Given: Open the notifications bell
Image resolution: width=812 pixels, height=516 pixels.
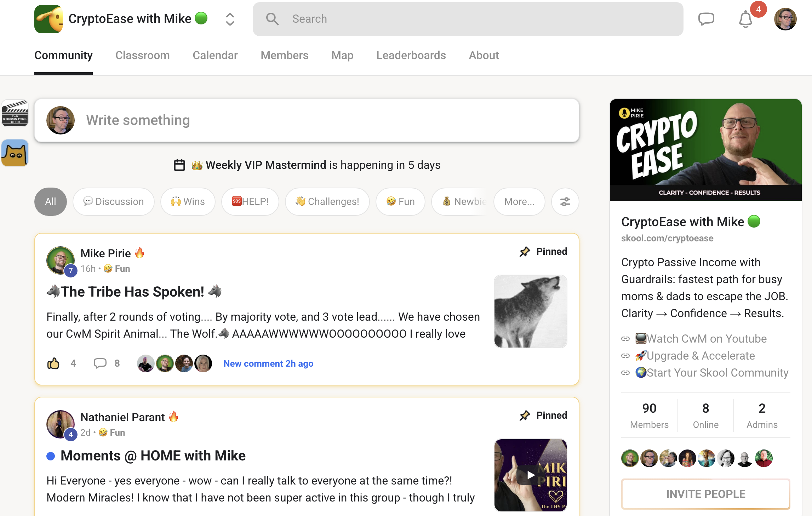Looking at the screenshot, I should pos(745,19).
